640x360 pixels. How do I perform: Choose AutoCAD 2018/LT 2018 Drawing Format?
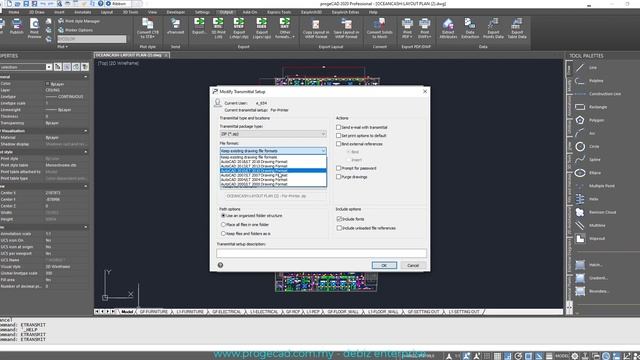(x=273, y=162)
